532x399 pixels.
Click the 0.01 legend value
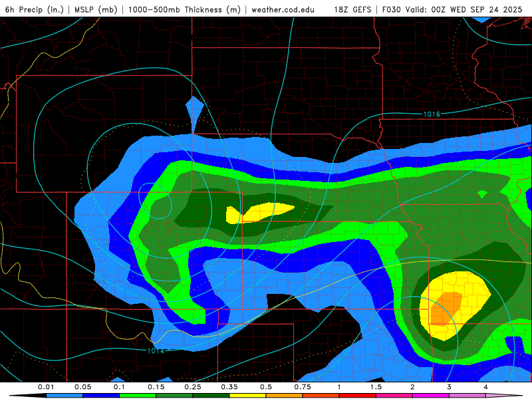46,387
